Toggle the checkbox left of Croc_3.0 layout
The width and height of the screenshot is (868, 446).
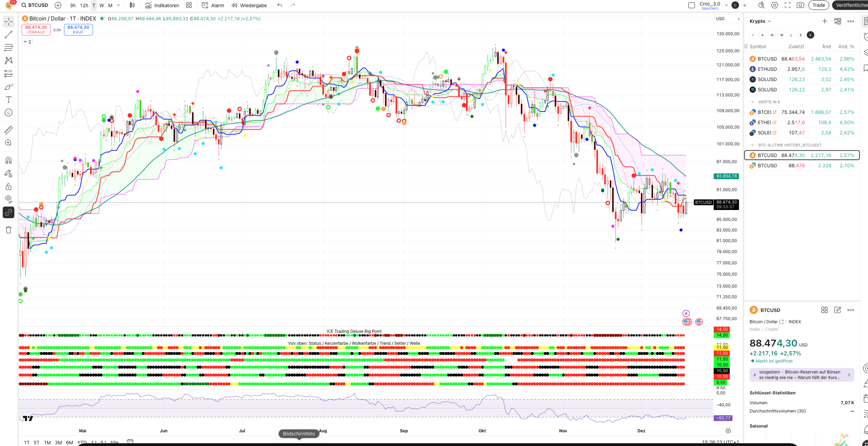click(691, 5)
